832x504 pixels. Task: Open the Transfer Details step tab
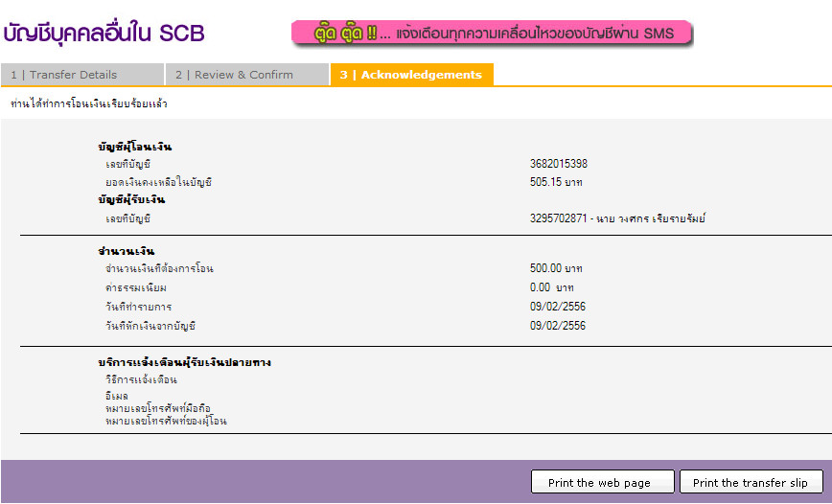(x=82, y=75)
